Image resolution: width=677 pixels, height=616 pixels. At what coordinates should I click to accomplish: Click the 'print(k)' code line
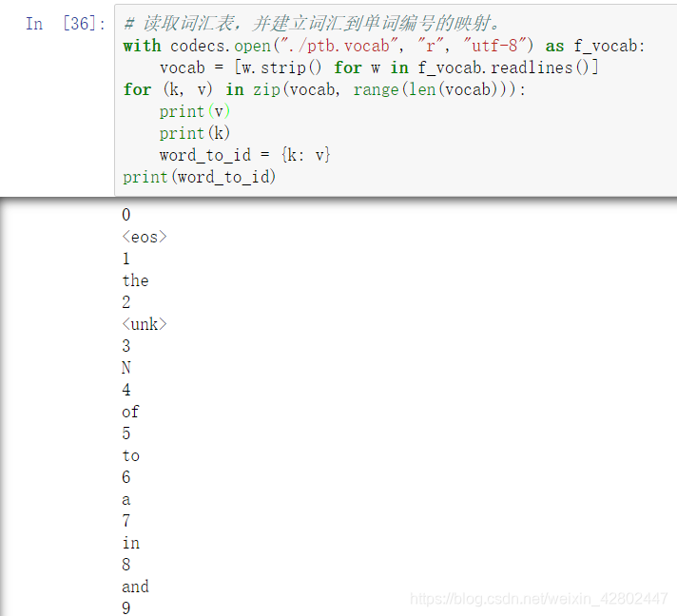click(x=195, y=133)
